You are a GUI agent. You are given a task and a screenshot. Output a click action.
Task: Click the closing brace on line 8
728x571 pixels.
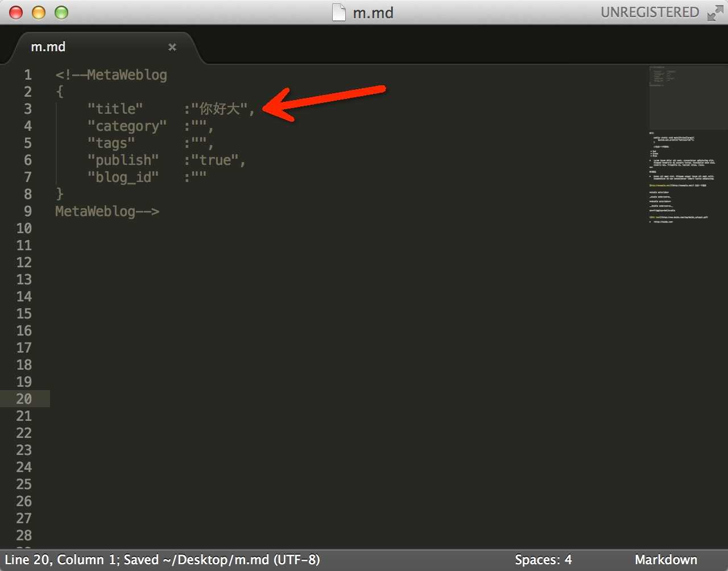(x=60, y=195)
